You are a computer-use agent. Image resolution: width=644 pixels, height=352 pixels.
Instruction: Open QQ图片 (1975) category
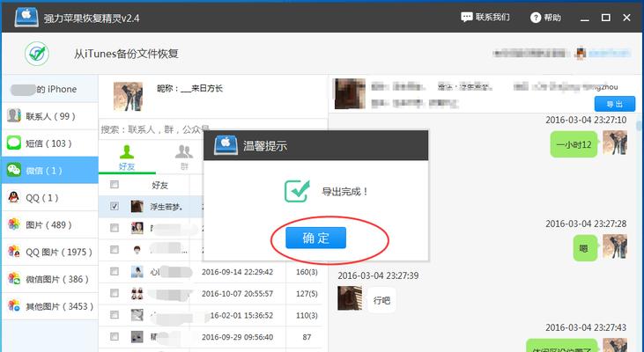(x=49, y=253)
